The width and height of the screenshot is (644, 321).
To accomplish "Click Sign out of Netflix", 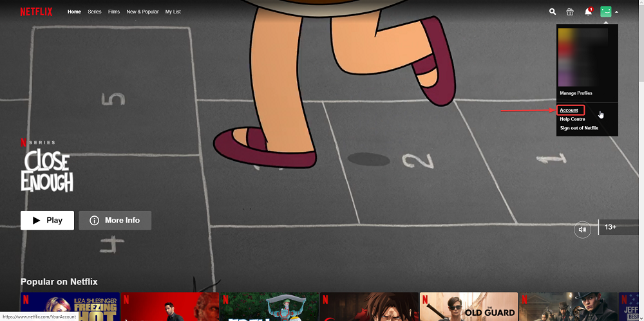I will point(579,128).
